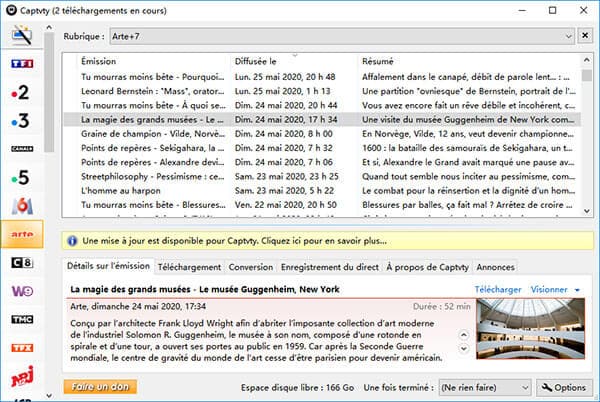Click the Télécharger link
The height and width of the screenshot is (402, 600).
(498, 290)
